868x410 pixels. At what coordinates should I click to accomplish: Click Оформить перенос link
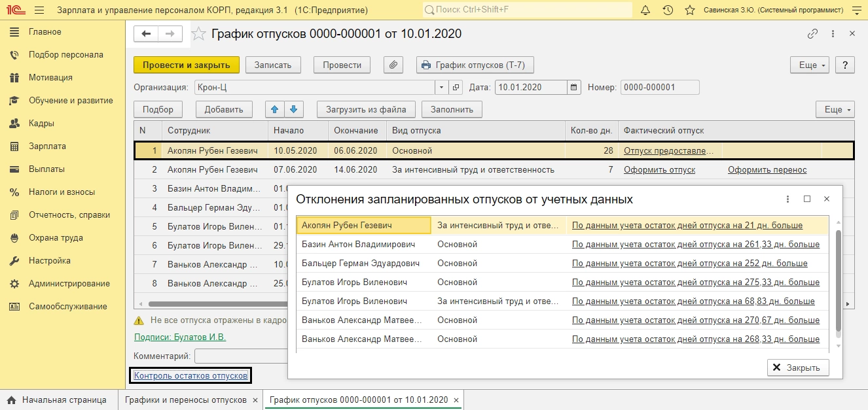point(767,170)
